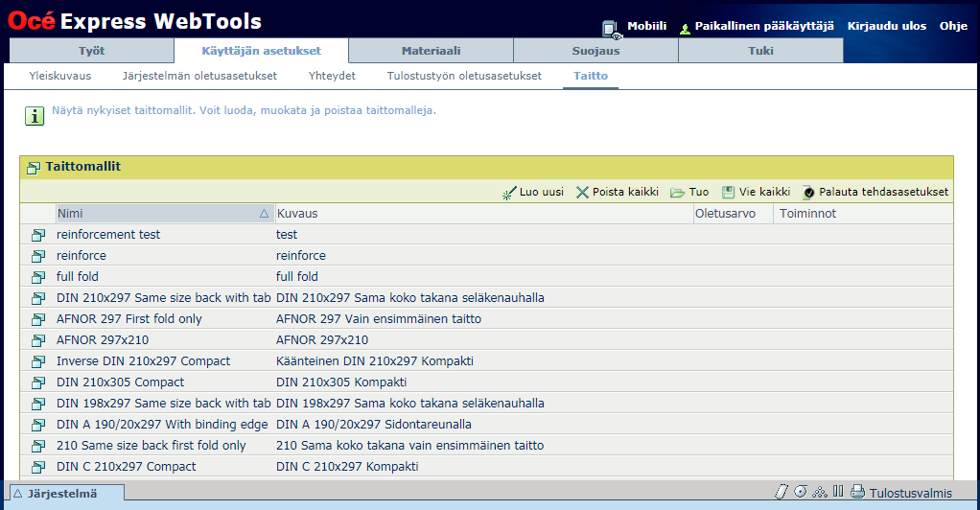Click the Tuo import folder icon
The image size is (980, 510).
click(677, 193)
